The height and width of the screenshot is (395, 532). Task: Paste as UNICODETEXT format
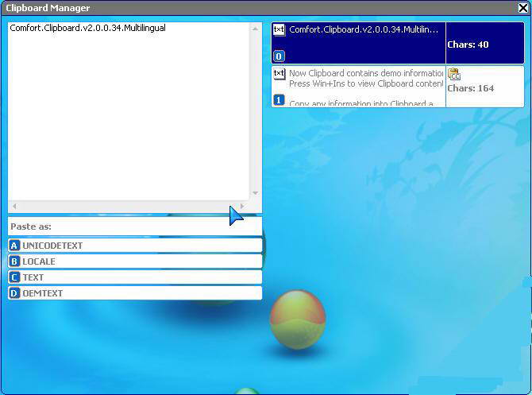point(135,246)
